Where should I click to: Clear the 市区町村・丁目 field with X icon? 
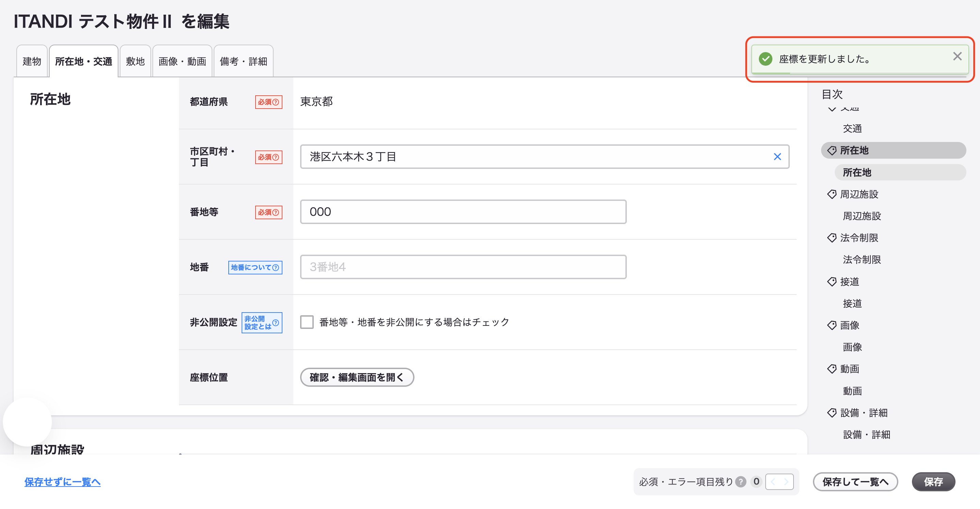point(777,157)
